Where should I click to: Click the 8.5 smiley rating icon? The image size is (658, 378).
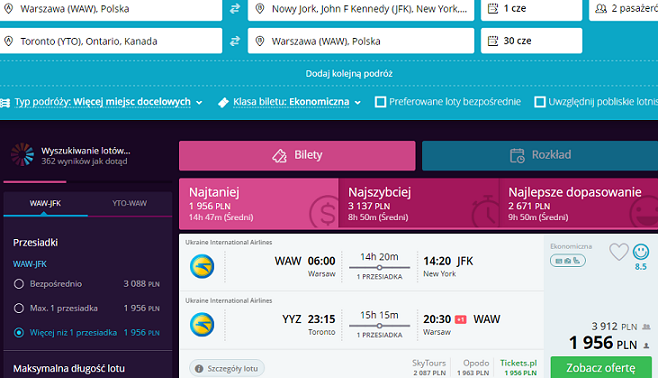(640, 252)
